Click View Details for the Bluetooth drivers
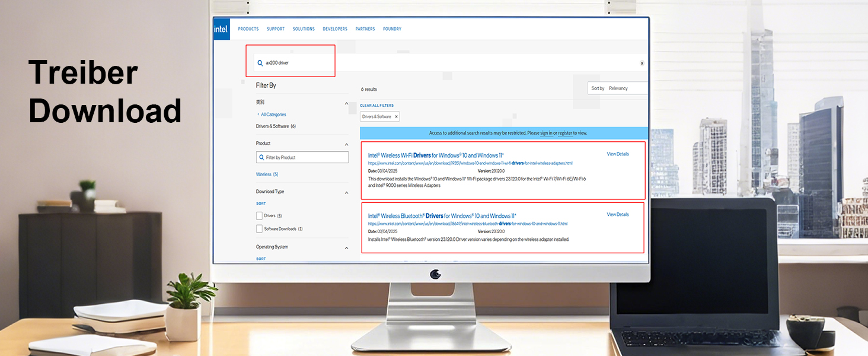This screenshot has width=868, height=356. pyautogui.click(x=617, y=215)
